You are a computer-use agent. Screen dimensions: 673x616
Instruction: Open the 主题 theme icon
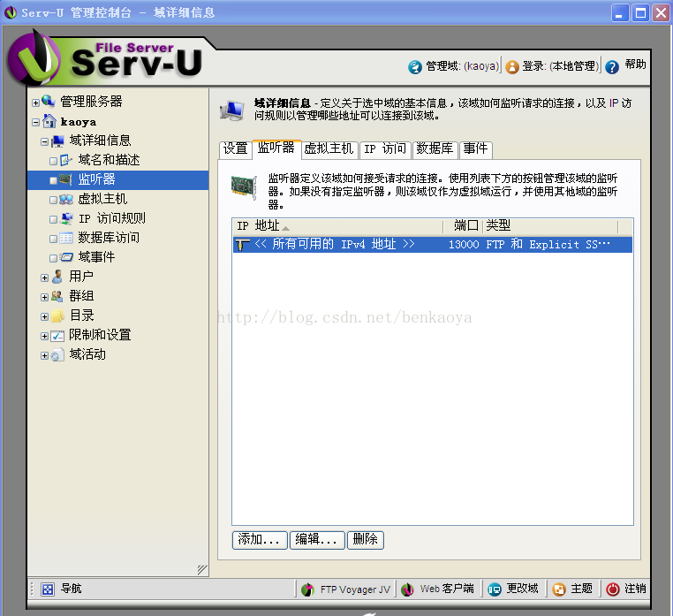coord(559,589)
